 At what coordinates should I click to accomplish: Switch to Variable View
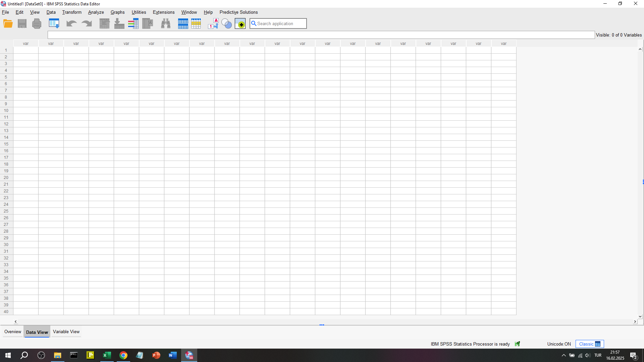coord(66,331)
